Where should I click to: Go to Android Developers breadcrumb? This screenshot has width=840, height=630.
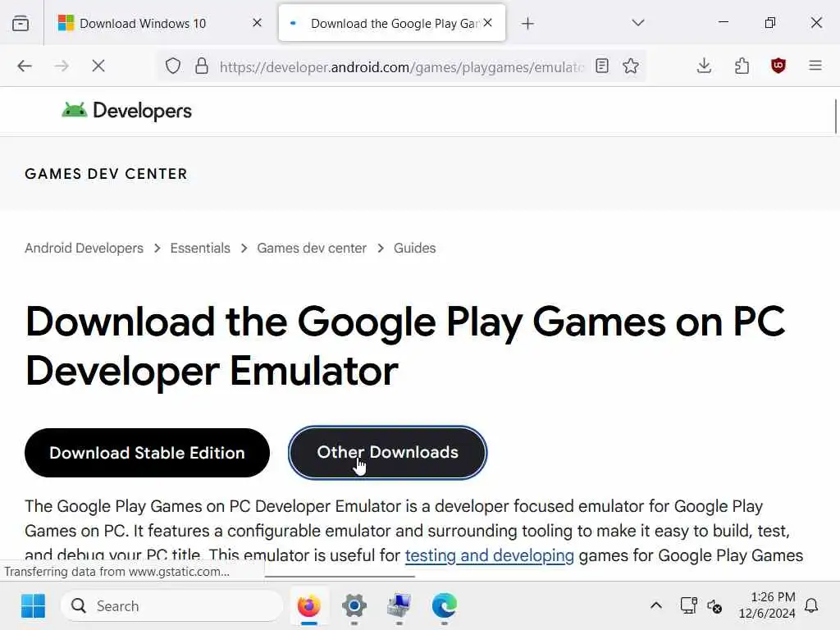point(84,248)
